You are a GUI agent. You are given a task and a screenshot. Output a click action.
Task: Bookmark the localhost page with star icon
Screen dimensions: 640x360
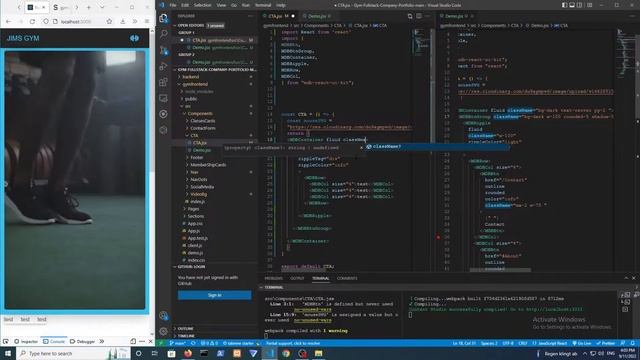coord(109,21)
